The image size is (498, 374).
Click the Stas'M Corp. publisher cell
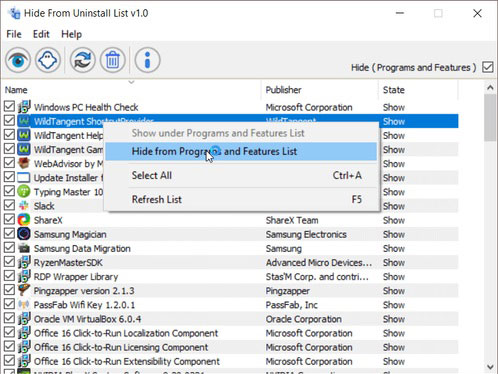(317, 277)
